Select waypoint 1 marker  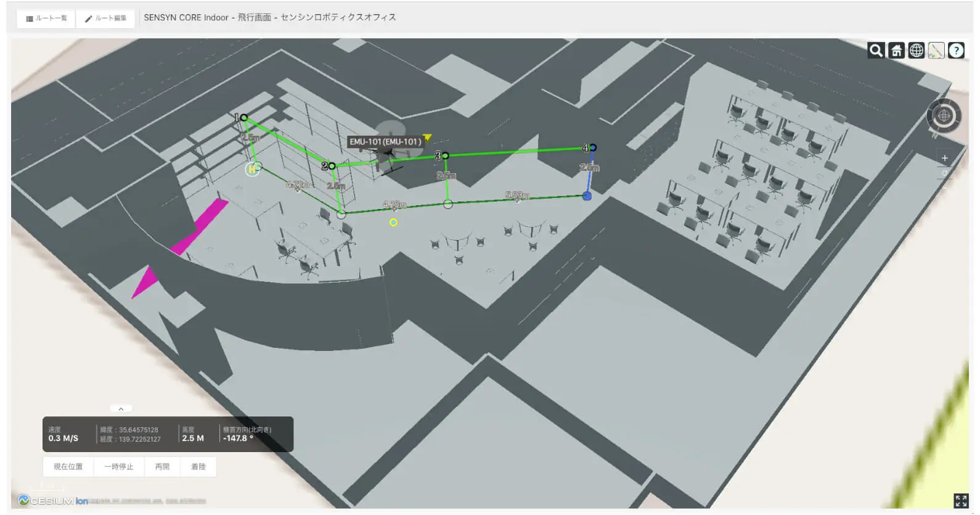pos(244,117)
